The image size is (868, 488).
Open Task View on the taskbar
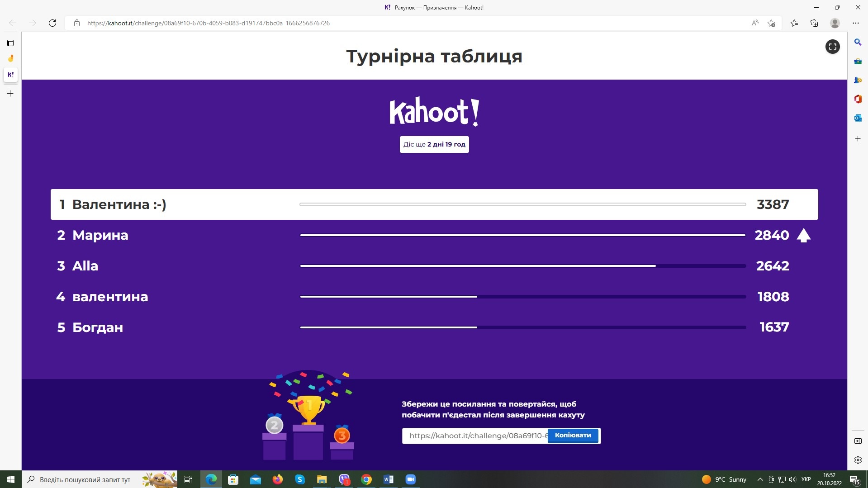[x=188, y=479]
